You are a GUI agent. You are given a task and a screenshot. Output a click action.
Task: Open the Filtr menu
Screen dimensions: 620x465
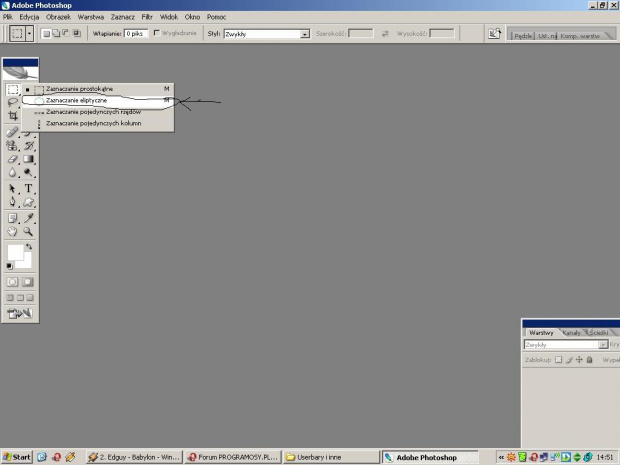(x=147, y=17)
